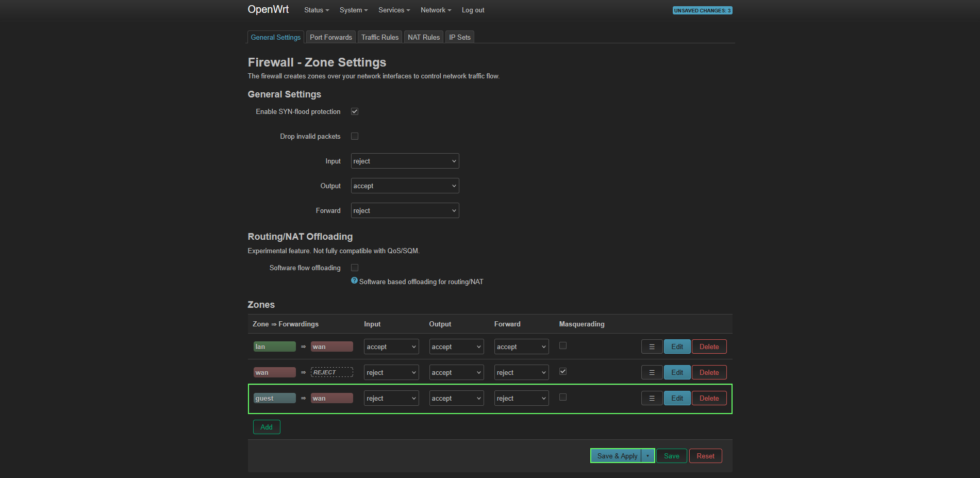Click the Masquerading column header
Image resolution: width=980 pixels, height=478 pixels.
click(x=582, y=324)
